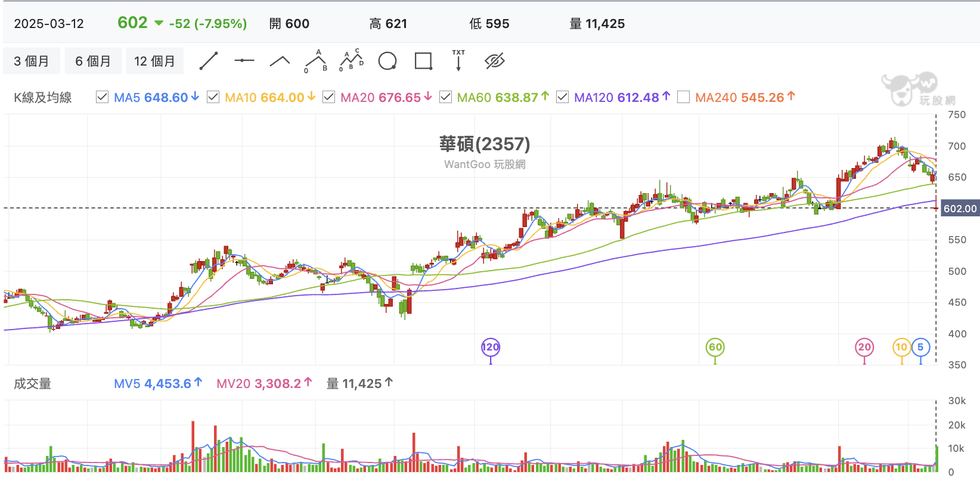This screenshot has width=980, height=478.
Task: Click the MA120 612.48 value label
Action: pyautogui.click(x=622, y=97)
